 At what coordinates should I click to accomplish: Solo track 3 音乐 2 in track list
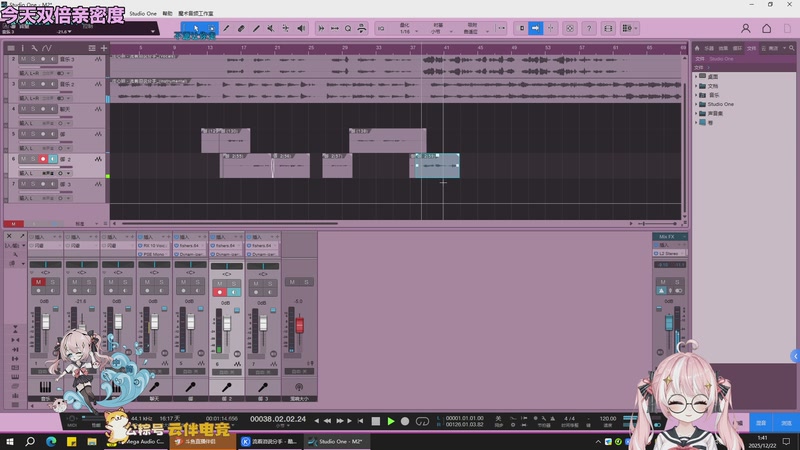click(33, 84)
